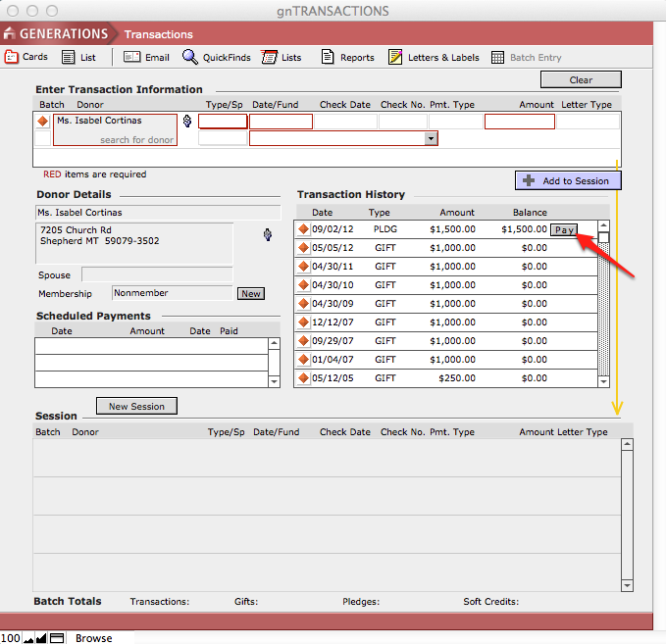
Task: Click the Amount input field
Action: coord(519,122)
